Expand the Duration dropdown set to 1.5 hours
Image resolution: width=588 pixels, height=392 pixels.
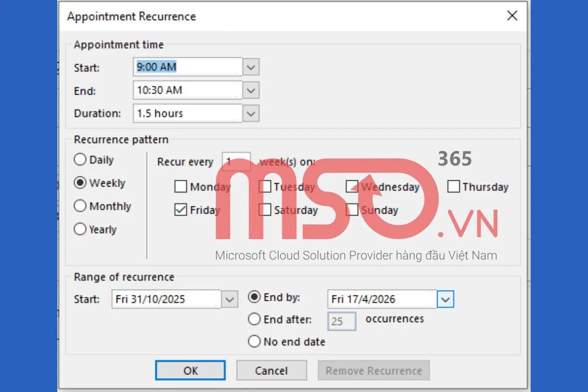click(x=250, y=113)
